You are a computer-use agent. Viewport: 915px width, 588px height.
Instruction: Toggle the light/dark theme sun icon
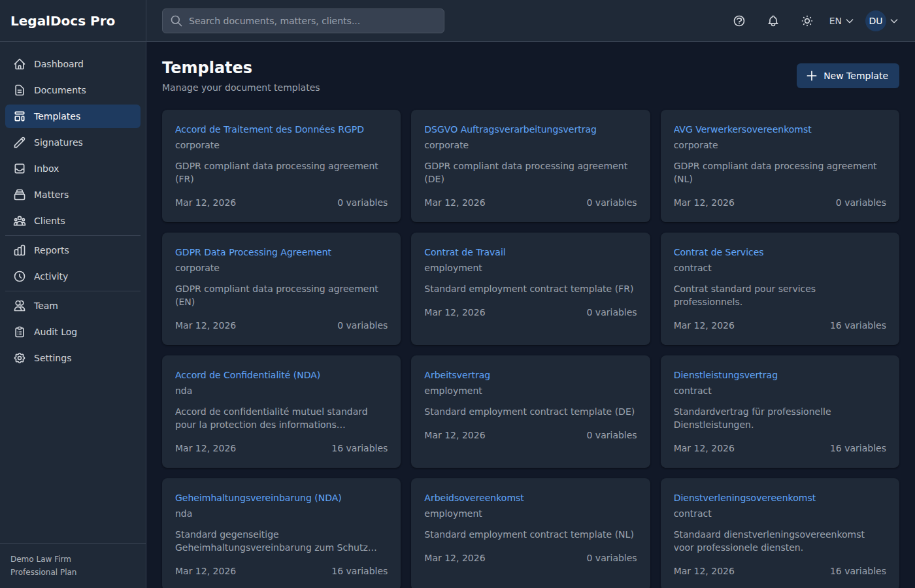(807, 21)
